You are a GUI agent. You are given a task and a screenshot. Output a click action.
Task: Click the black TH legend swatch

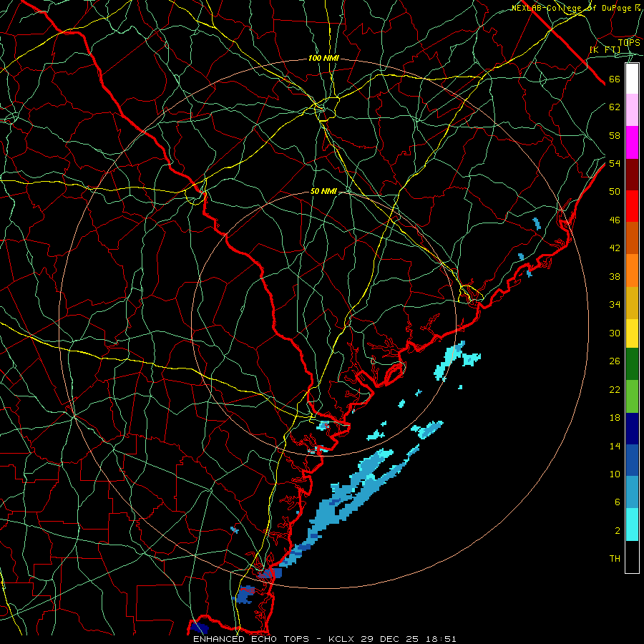coord(632,557)
